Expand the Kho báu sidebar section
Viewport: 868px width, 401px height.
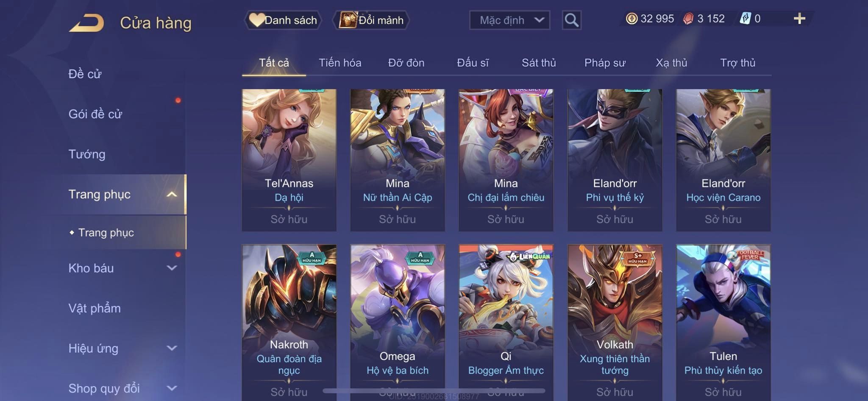(172, 268)
